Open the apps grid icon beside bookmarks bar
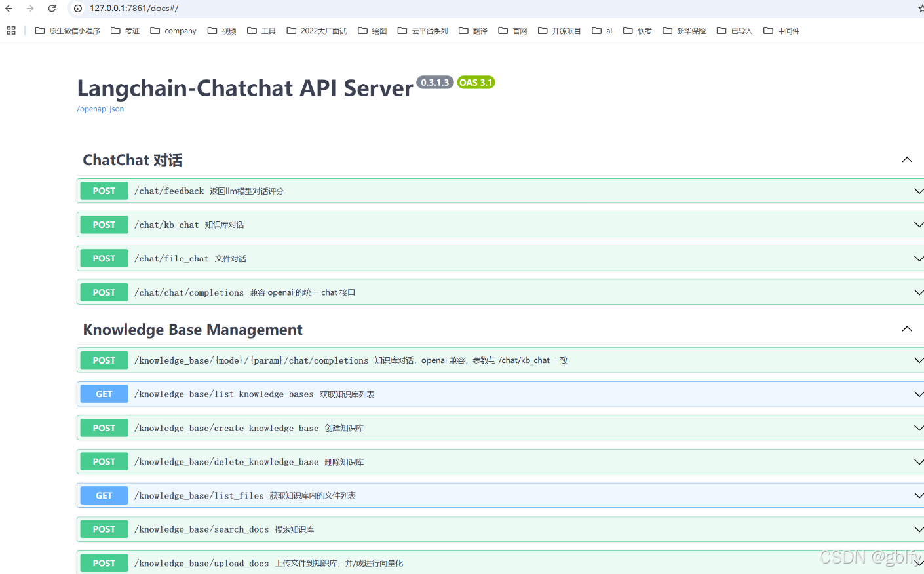Screen dimensions: 924x574 pos(10,30)
